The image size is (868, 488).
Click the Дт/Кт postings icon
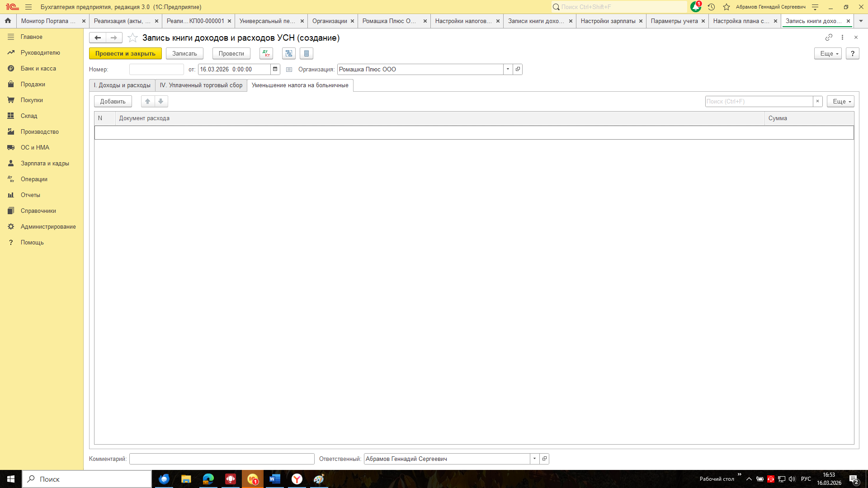coord(266,53)
